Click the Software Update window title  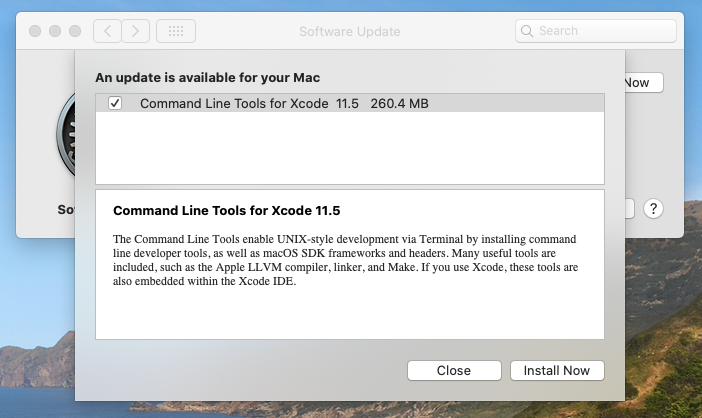tap(350, 31)
